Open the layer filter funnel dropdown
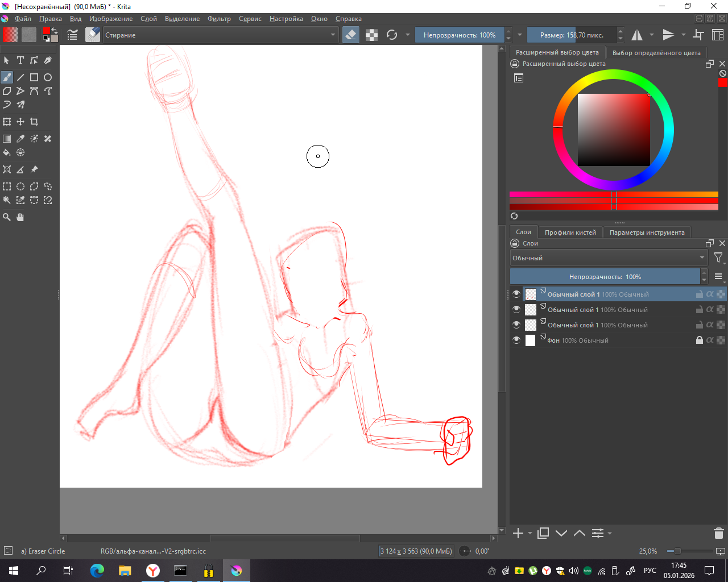Image resolution: width=728 pixels, height=582 pixels. coord(718,258)
